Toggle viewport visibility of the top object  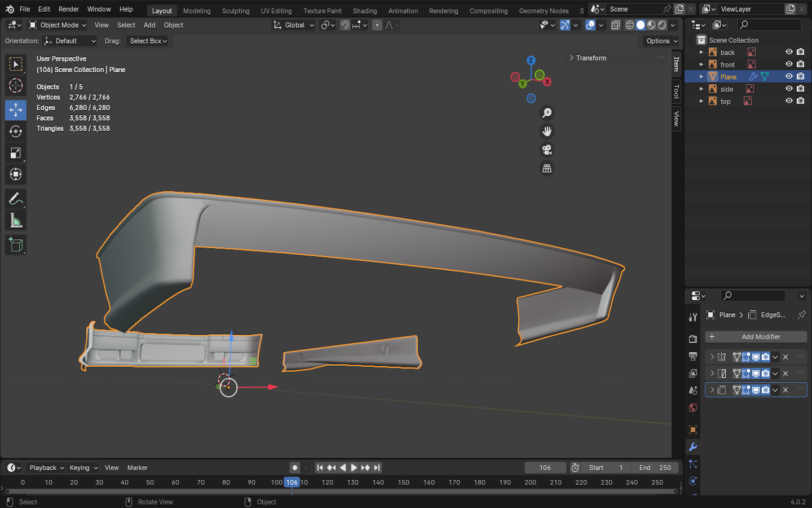[789, 101]
